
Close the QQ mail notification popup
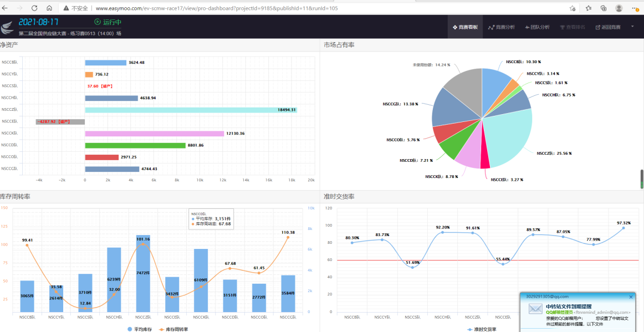click(x=631, y=297)
